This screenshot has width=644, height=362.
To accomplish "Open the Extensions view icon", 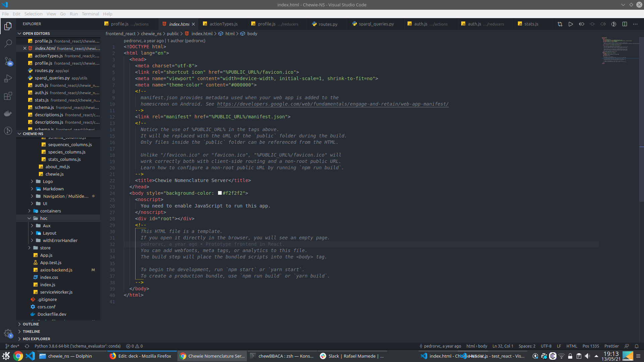I will [x=8, y=96].
